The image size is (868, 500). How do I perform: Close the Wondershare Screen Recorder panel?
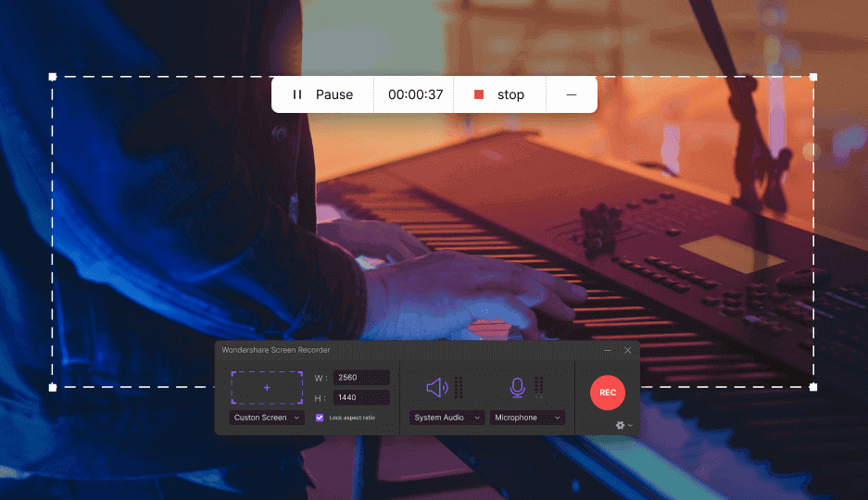pyautogui.click(x=627, y=350)
